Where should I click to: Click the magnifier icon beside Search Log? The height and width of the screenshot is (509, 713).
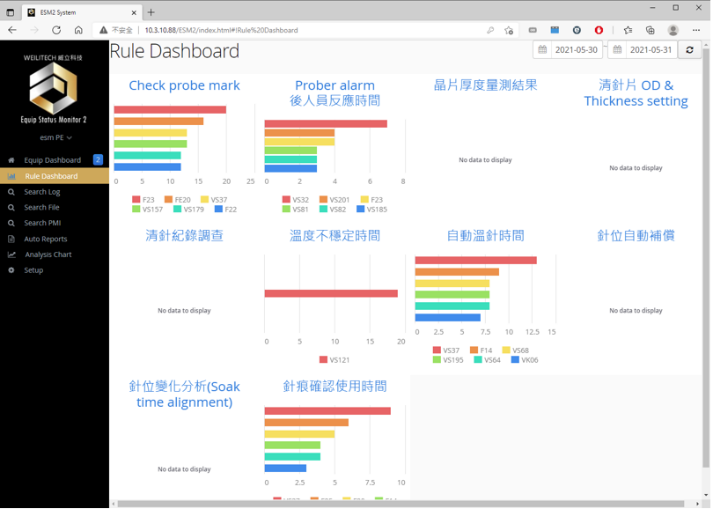[11, 192]
